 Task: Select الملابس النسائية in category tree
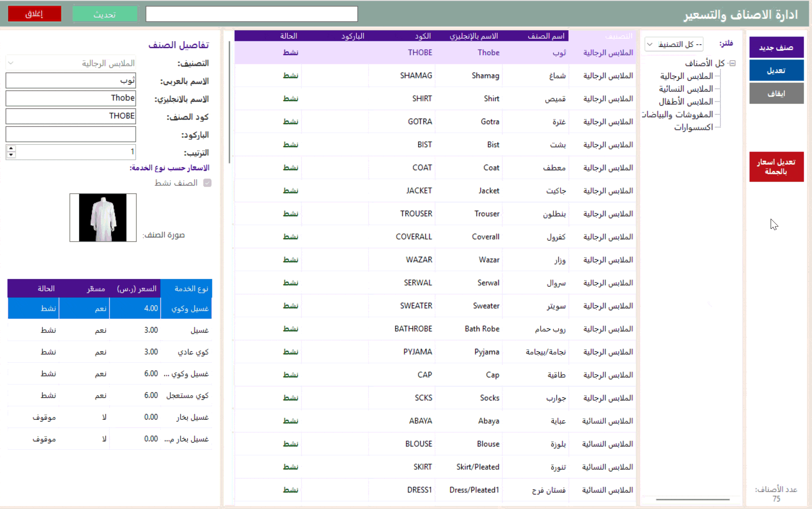(686, 89)
